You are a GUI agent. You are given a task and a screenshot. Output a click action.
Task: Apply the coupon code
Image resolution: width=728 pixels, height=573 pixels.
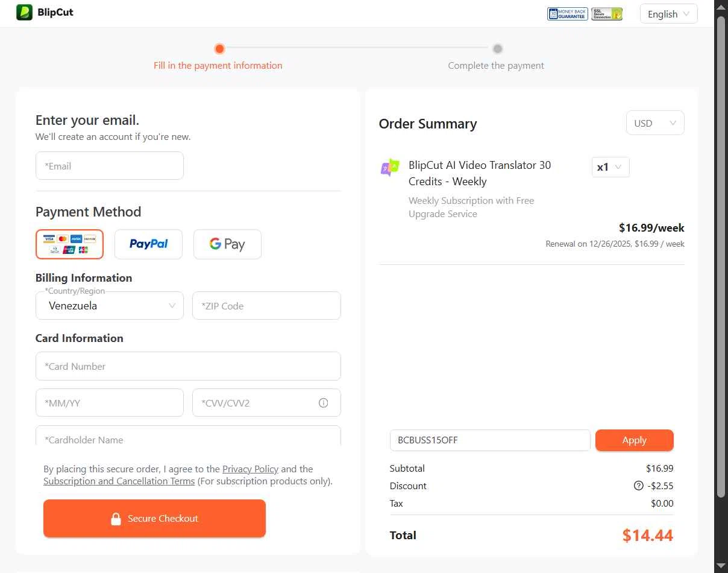click(x=635, y=440)
